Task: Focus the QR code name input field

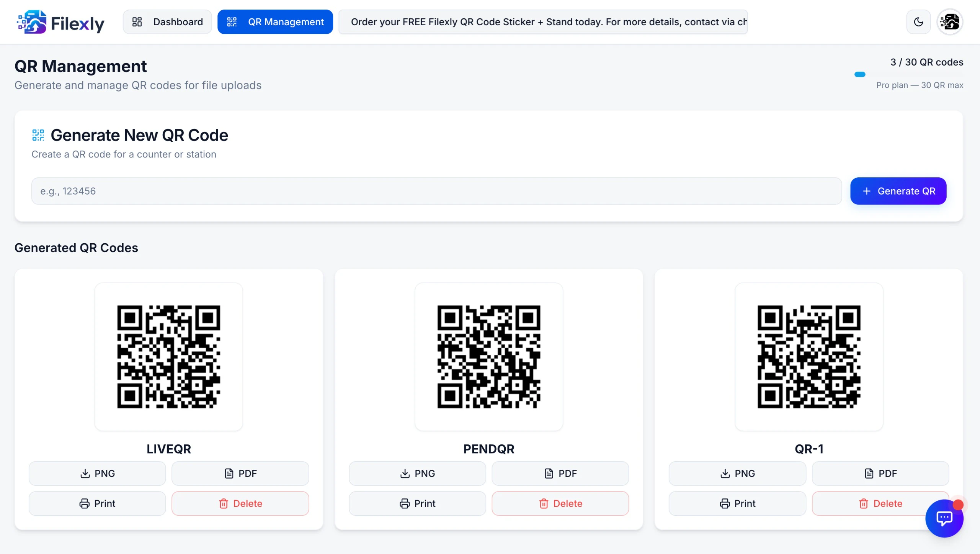Action: point(436,191)
